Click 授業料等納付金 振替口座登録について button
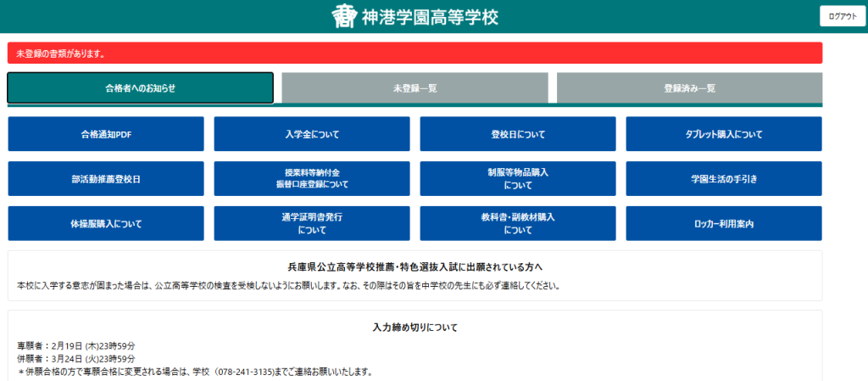The width and height of the screenshot is (868, 381). (x=312, y=179)
